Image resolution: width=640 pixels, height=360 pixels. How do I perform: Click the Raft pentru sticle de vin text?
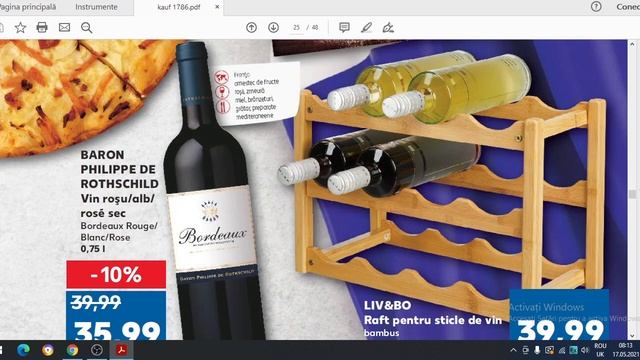tap(433, 320)
